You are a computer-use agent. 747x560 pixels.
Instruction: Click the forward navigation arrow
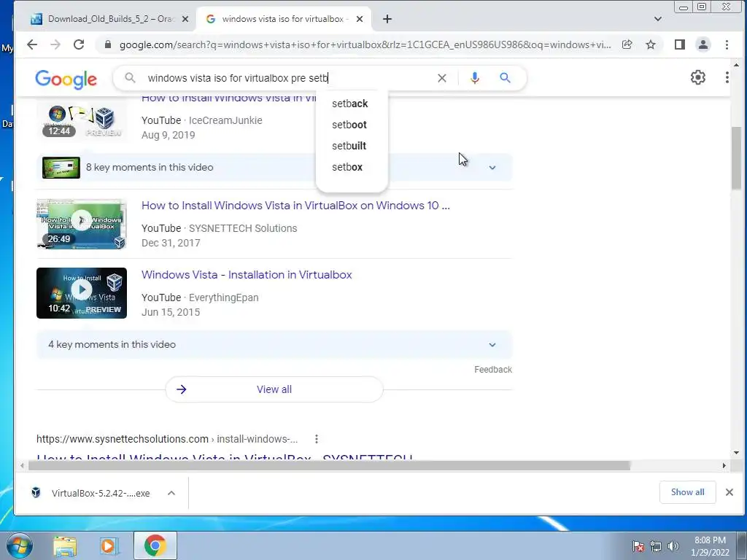[x=55, y=44]
